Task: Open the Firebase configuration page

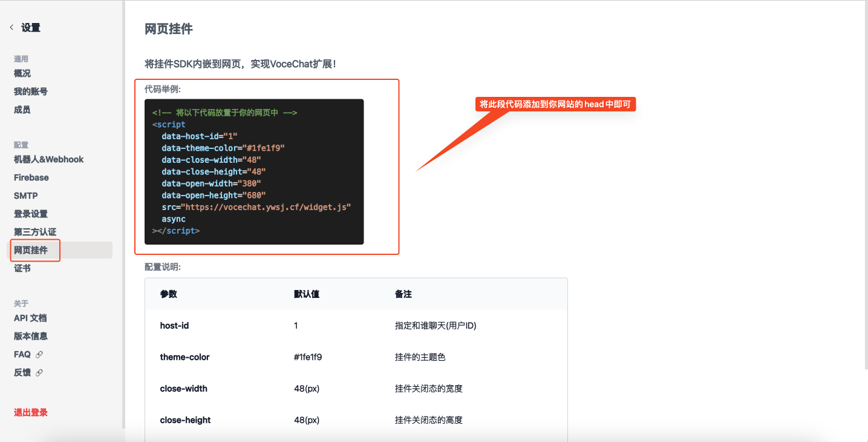Action: click(x=31, y=177)
